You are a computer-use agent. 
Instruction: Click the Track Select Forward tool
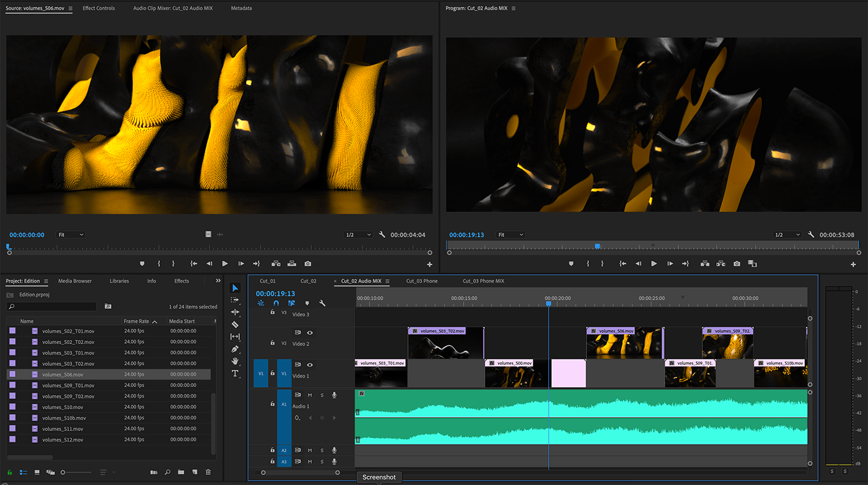click(235, 300)
